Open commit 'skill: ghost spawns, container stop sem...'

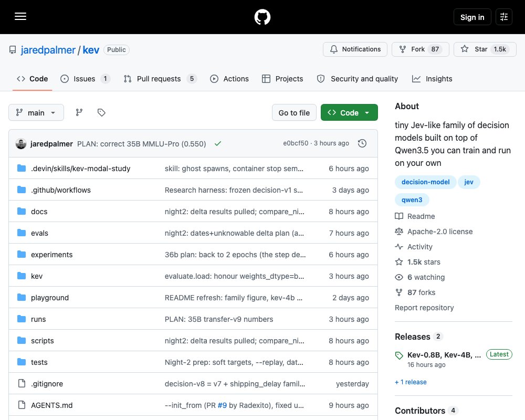click(234, 169)
